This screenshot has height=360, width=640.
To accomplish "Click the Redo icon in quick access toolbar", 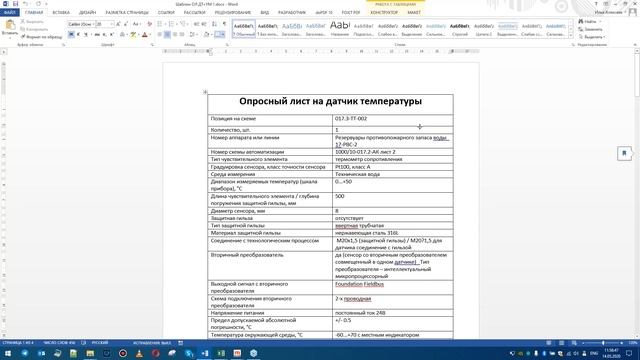I will click(x=38, y=4).
